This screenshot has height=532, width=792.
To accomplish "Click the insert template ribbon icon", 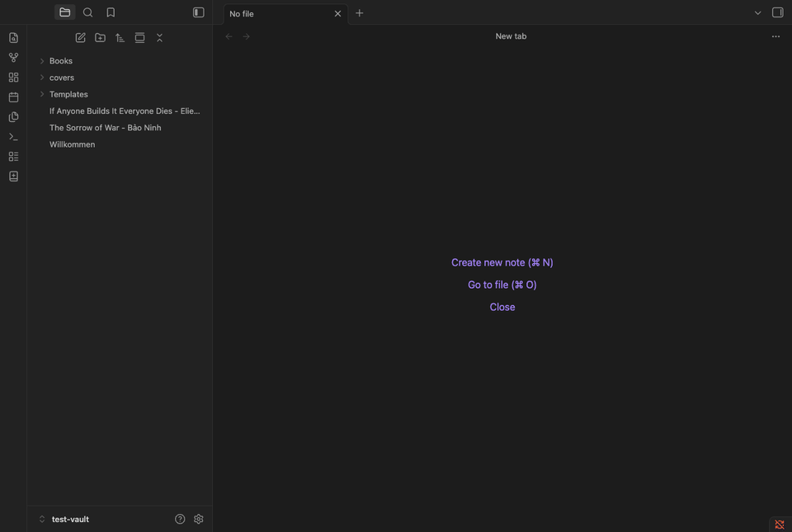I will [x=14, y=116].
